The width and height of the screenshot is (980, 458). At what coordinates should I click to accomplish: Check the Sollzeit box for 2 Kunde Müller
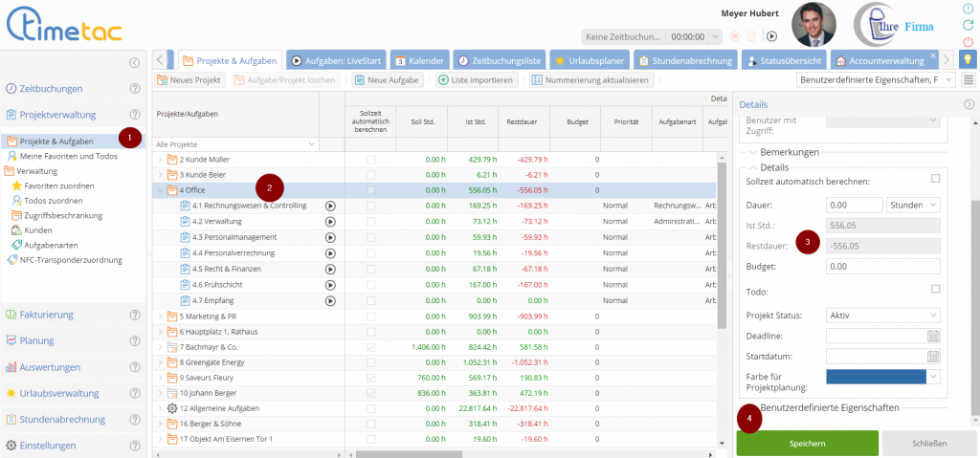coord(370,159)
